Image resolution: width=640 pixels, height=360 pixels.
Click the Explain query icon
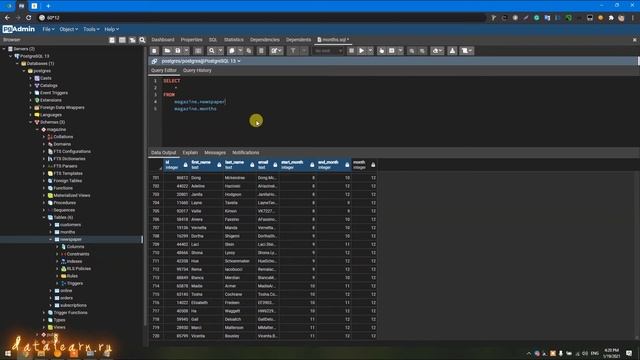[x=381, y=51]
